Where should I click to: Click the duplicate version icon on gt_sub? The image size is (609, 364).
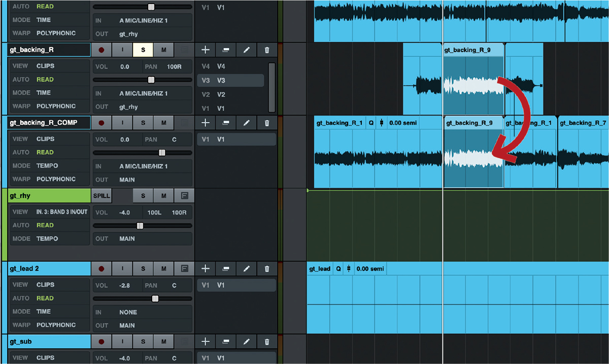[x=226, y=342]
